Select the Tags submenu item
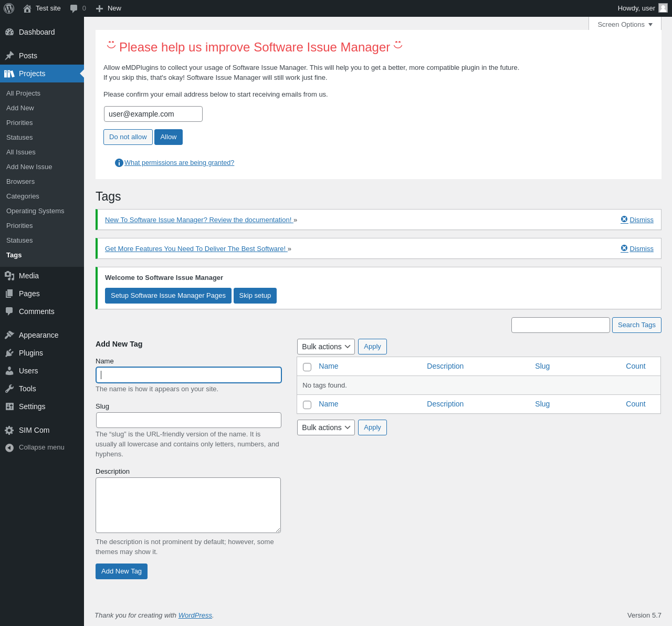Image resolution: width=672 pixels, height=626 pixels. tap(14, 255)
